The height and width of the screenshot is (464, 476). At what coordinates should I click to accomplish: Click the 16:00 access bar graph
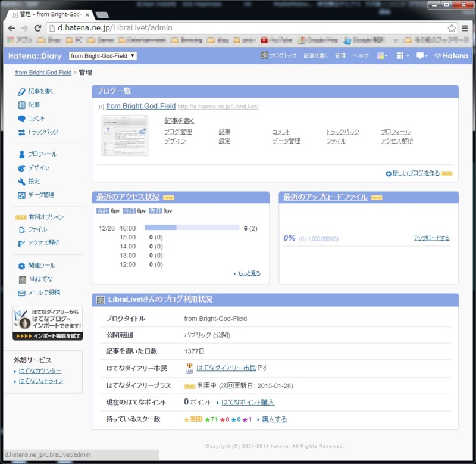[192, 228]
